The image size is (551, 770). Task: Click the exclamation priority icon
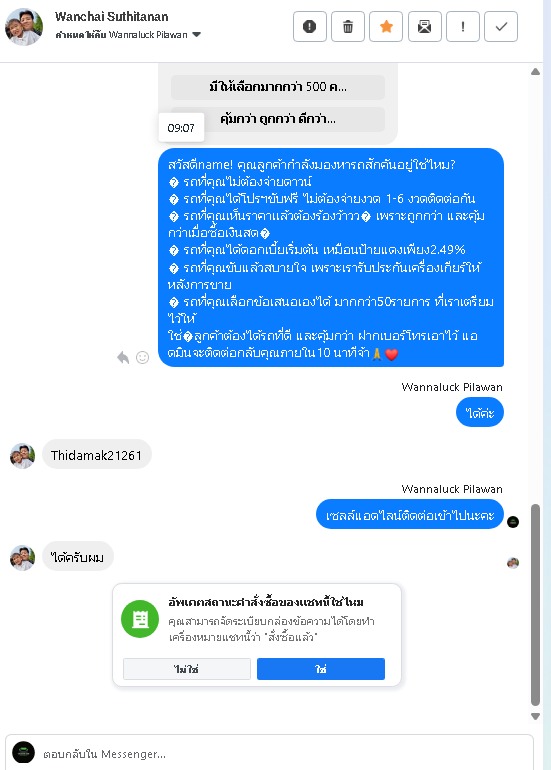coord(463,27)
